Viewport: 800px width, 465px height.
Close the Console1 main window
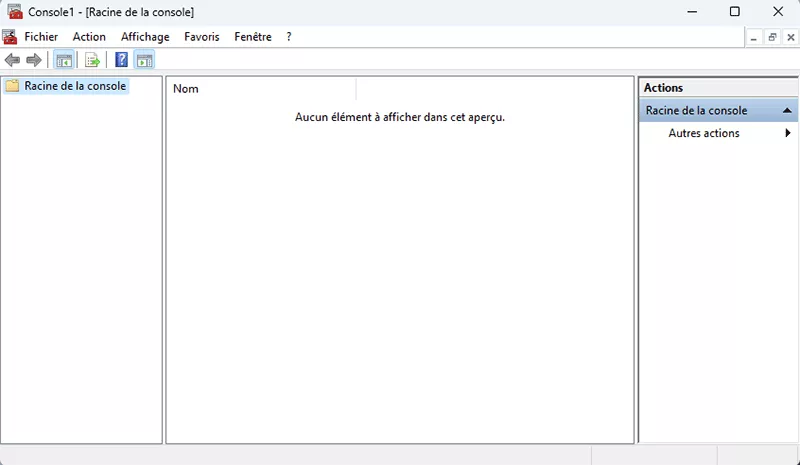click(778, 11)
